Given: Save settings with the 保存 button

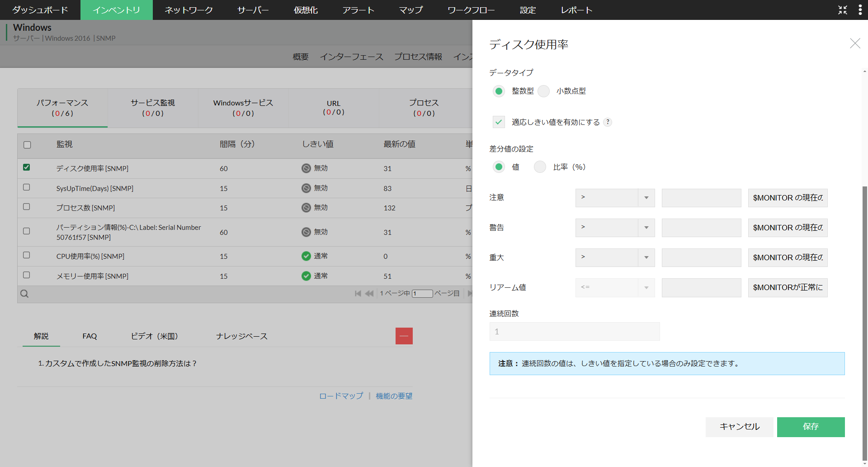Looking at the screenshot, I should point(811,427).
